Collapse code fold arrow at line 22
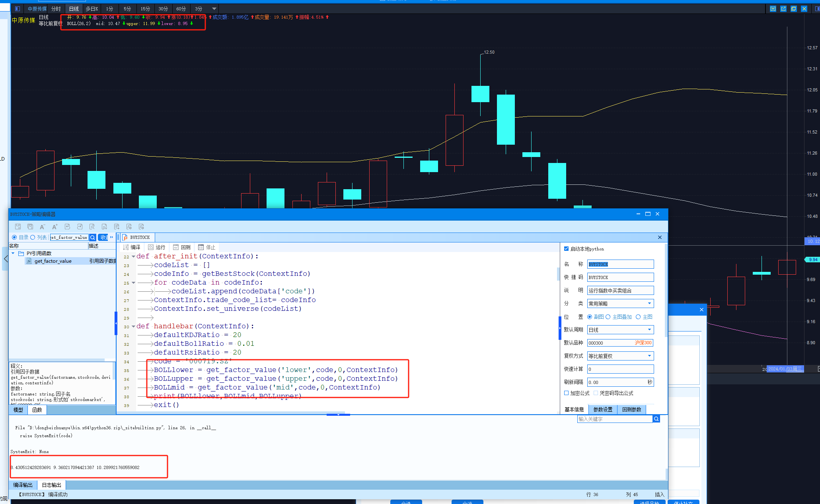 pos(133,256)
